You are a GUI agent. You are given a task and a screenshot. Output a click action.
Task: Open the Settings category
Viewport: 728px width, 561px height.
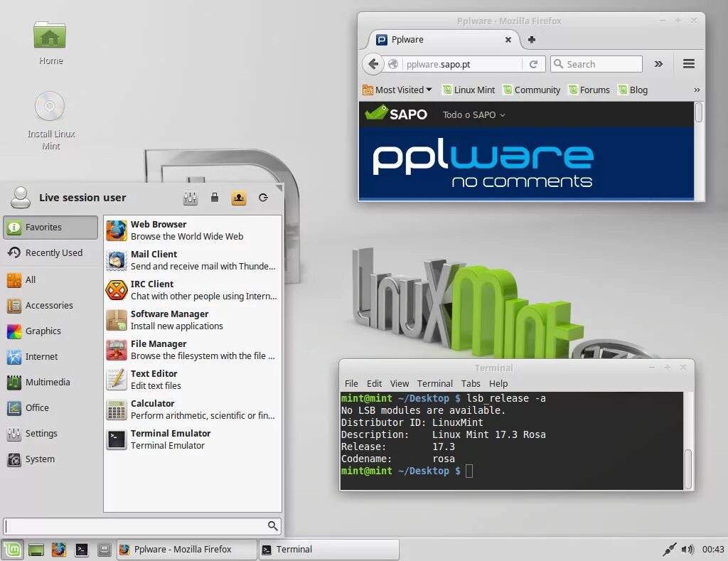coord(50,433)
